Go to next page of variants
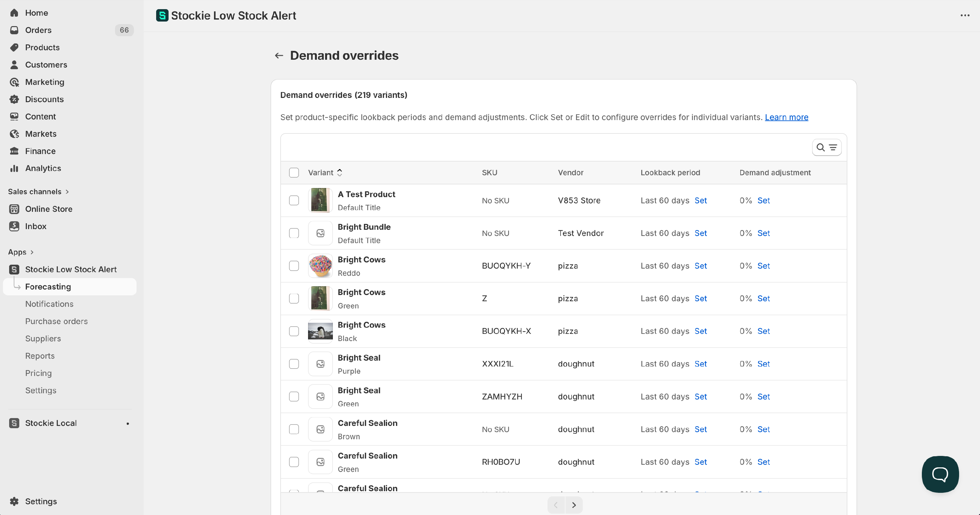Viewport: 980px width, 515px height. tap(574, 505)
